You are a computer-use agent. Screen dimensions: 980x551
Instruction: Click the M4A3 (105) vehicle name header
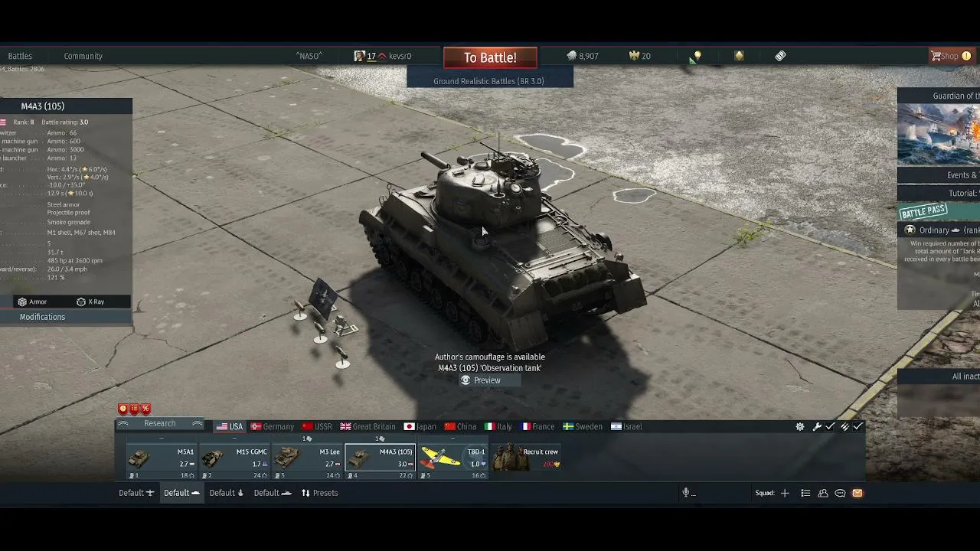[x=43, y=106]
